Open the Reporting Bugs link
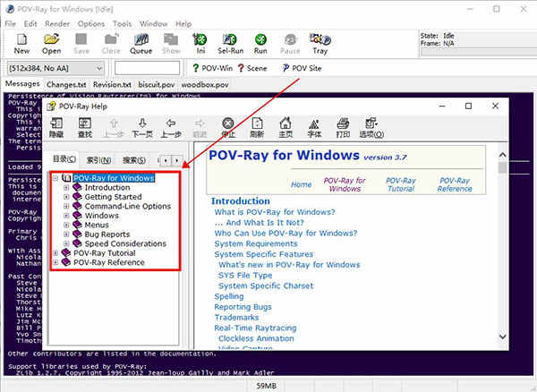 click(243, 307)
